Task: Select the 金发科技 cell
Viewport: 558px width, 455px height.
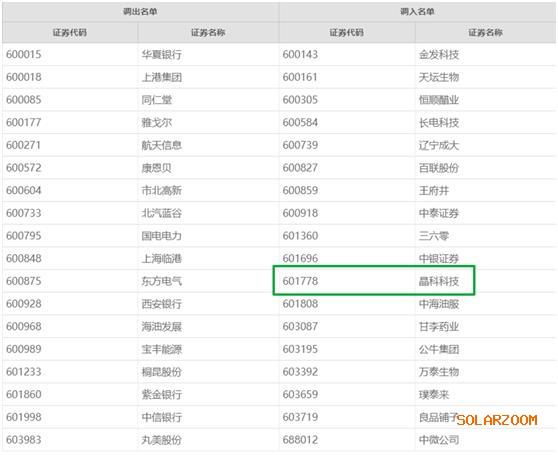Action: click(439, 55)
